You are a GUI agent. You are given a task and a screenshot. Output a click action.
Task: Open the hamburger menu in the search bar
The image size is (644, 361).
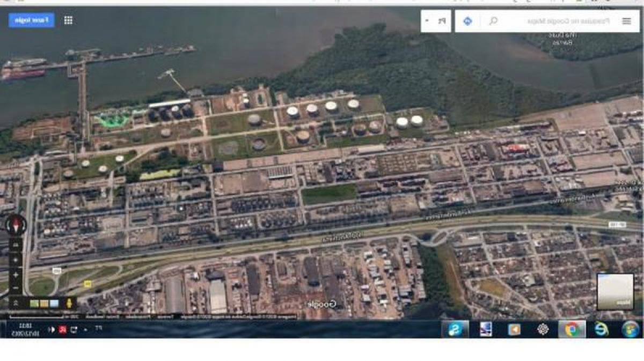point(627,20)
